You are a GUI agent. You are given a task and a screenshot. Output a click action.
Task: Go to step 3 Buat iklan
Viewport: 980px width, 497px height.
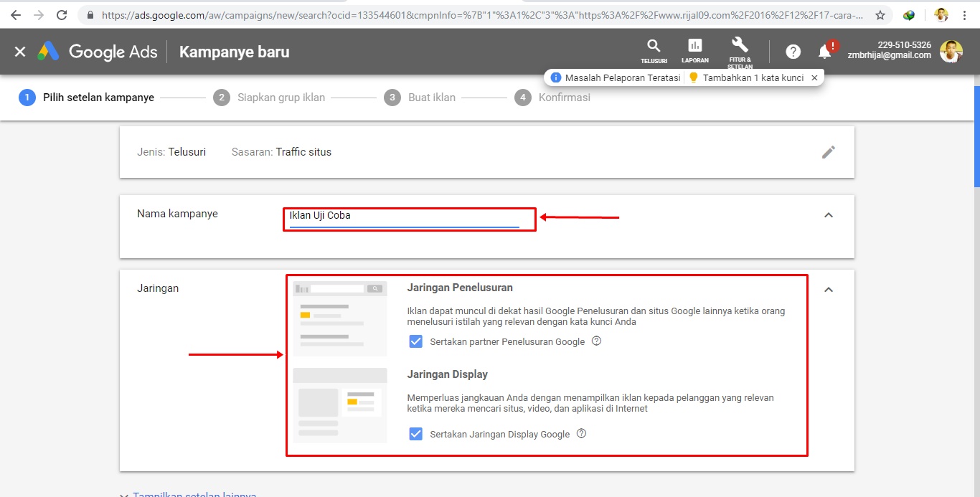[x=420, y=98]
